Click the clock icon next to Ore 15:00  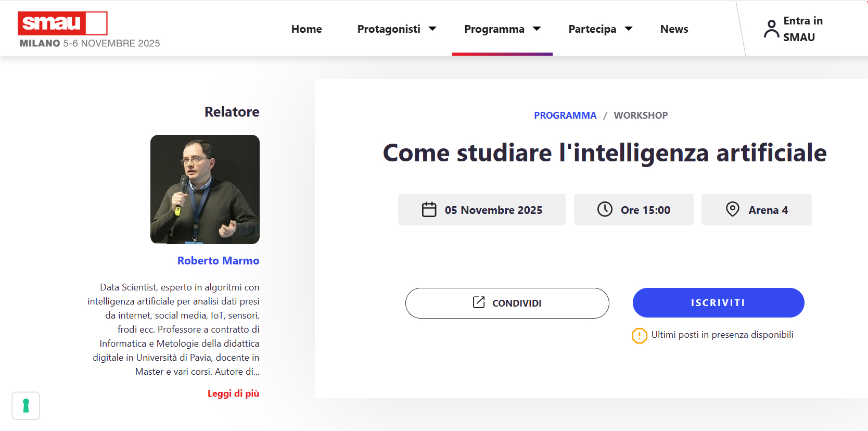605,209
